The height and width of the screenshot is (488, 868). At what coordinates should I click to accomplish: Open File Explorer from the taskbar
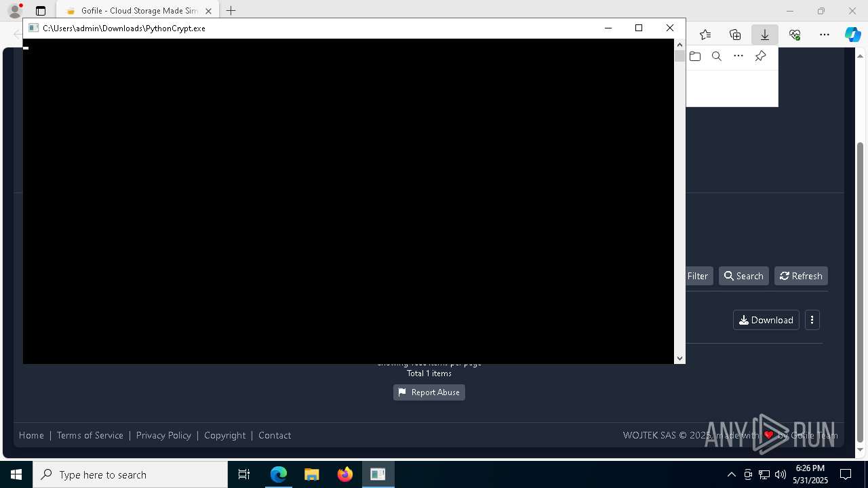coord(311,474)
